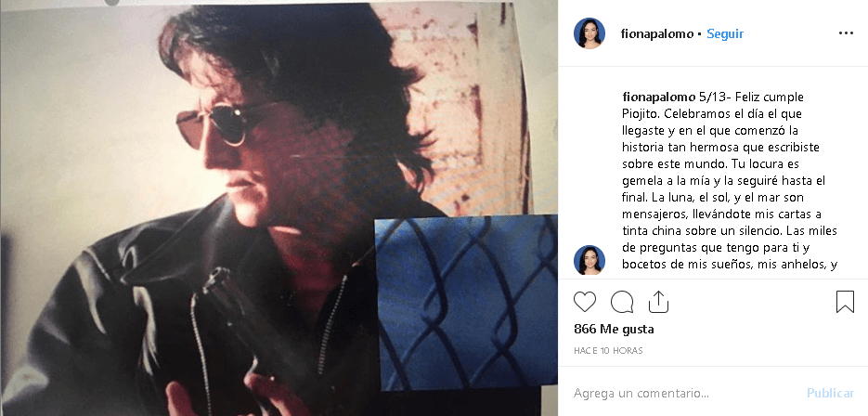Screen dimensions: 868x416
Task: Click the fionapalomo username in the header
Action: point(657,33)
